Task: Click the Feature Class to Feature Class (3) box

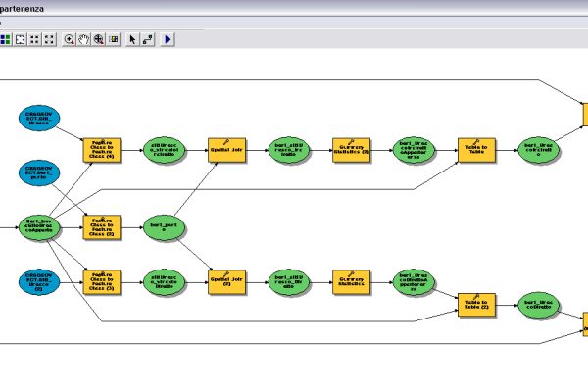Action: coord(101,283)
